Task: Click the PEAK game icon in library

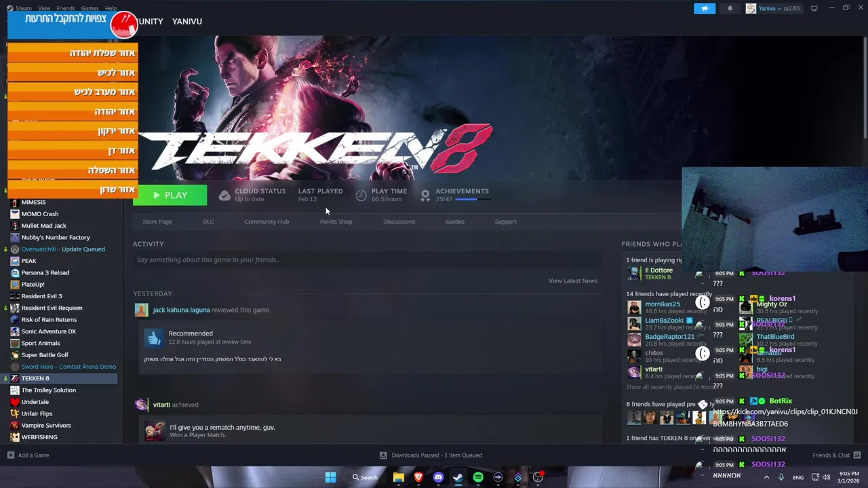Action: (x=15, y=261)
